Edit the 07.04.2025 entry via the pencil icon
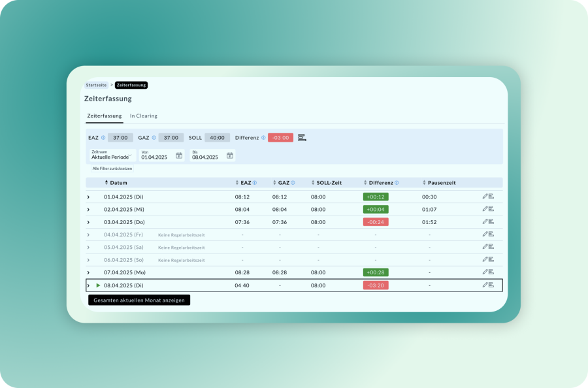Image resolution: width=588 pixels, height=388 pixels. (x=485, y=272)
